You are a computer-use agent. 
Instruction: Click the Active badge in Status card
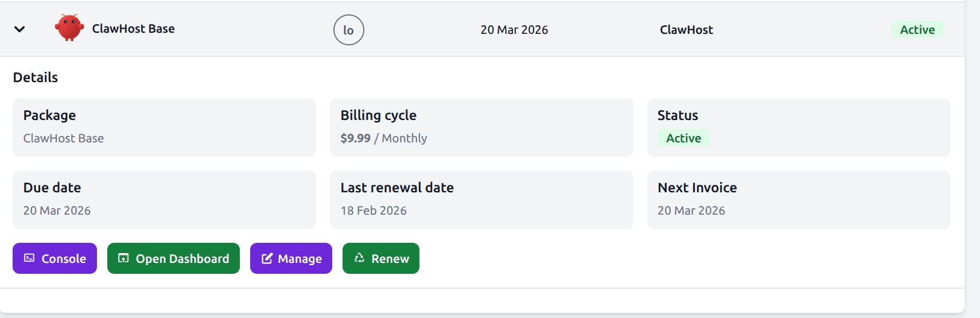click(x=683, y=138)
